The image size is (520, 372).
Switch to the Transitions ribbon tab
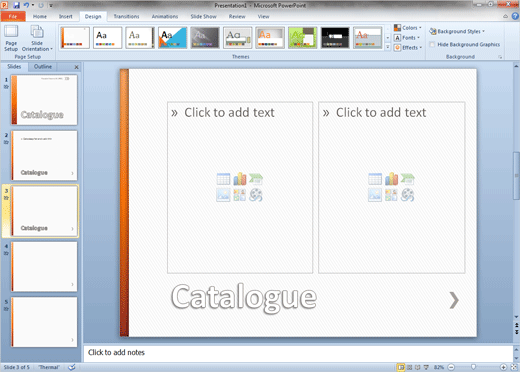pos(126,16)
